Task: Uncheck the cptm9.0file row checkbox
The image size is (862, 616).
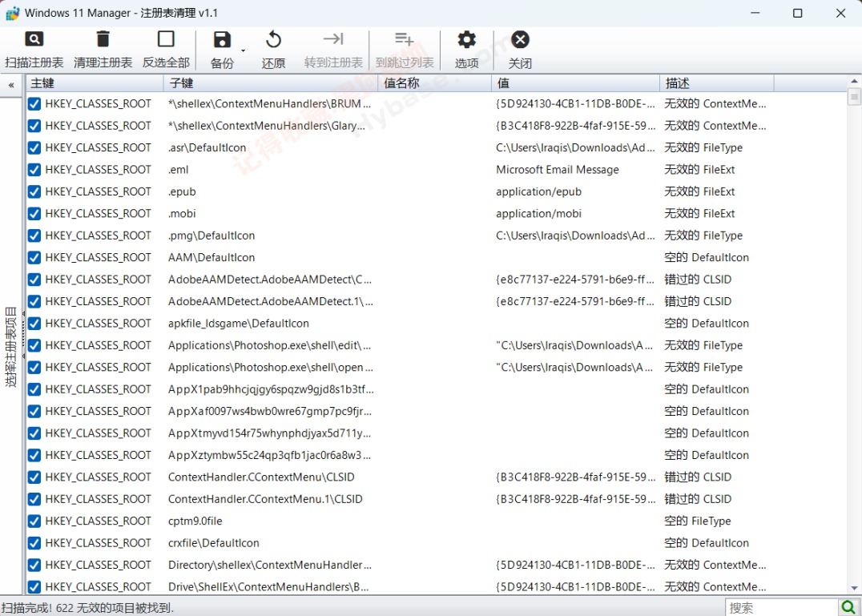Action: click(34, 521)
